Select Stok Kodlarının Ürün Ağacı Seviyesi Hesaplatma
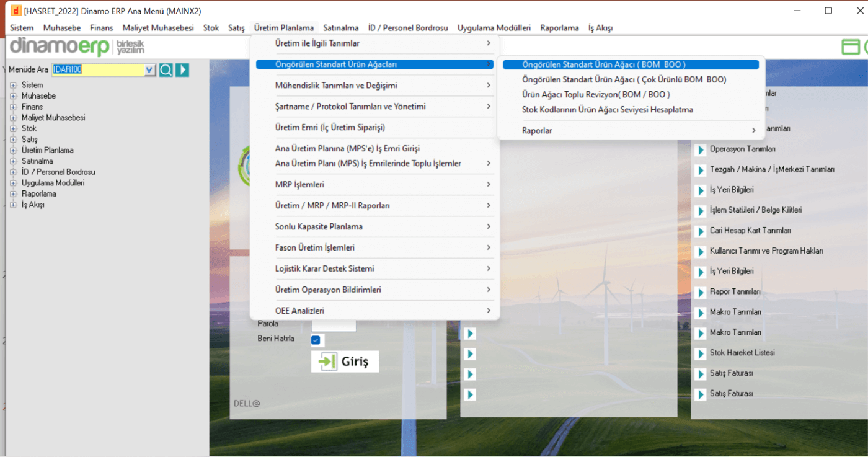This screenshot has width=868, height=457. (631, 110)
